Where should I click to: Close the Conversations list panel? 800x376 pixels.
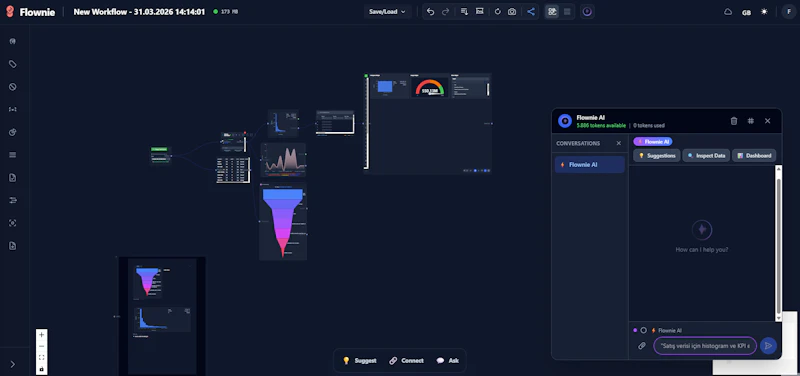619,143
